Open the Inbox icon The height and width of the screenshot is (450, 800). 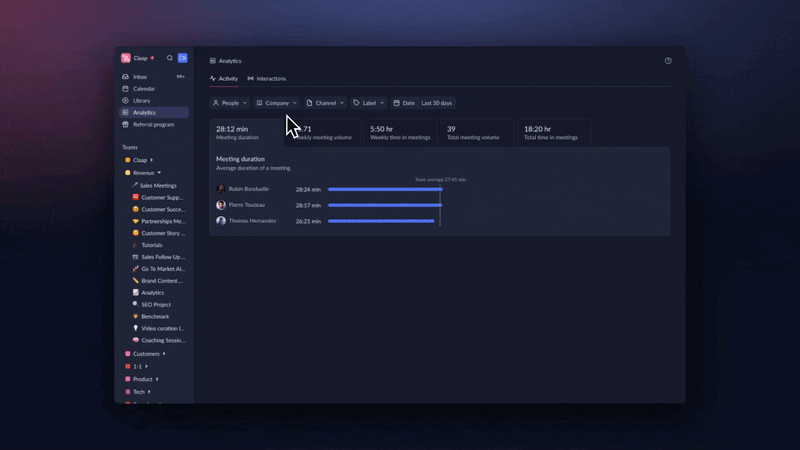pos(126,77)
